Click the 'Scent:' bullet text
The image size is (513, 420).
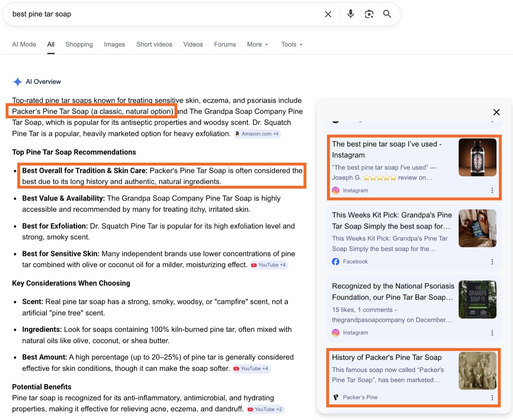pos(33,302)
